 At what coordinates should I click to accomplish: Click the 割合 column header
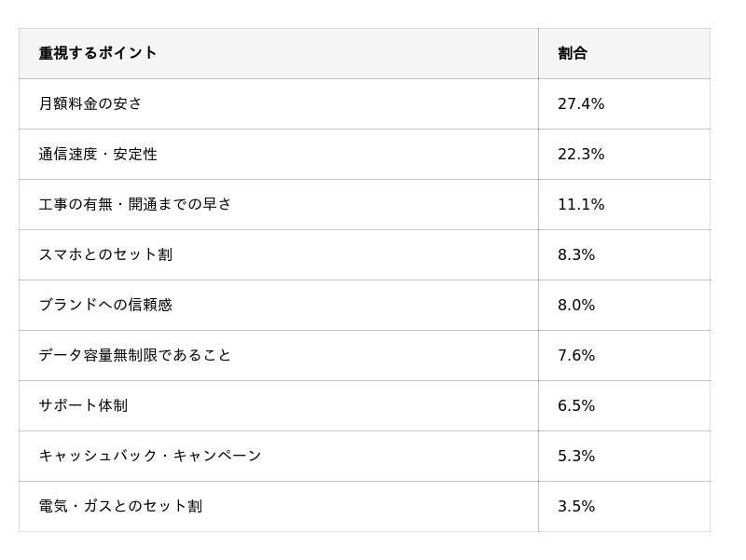click(x=624, y=53)
